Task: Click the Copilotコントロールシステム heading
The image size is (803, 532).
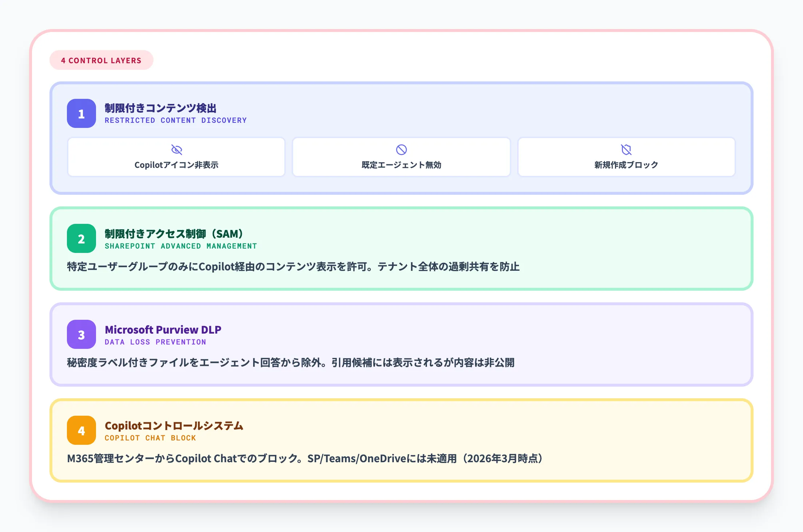Action: click(174, 426)
